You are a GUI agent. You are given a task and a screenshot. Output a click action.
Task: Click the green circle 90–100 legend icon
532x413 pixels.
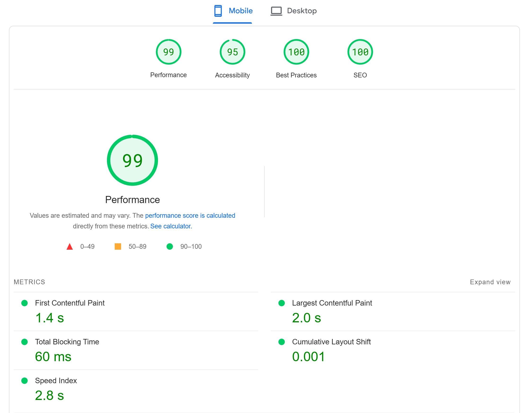coord(170,247)
